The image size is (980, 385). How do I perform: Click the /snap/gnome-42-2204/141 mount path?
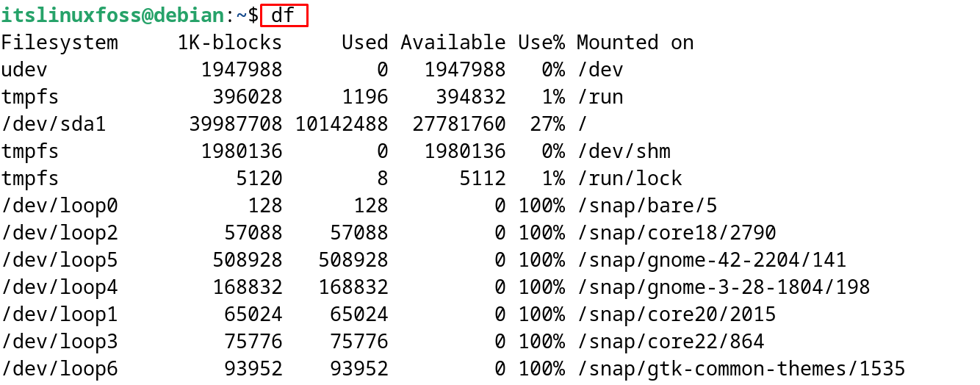coord(712,260)
